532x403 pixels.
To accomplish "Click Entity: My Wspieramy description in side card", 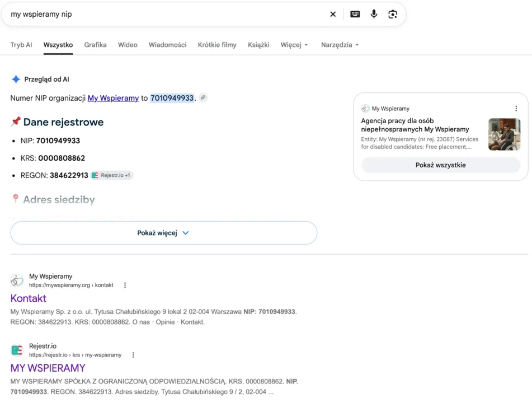I will [x=420, y=143].
